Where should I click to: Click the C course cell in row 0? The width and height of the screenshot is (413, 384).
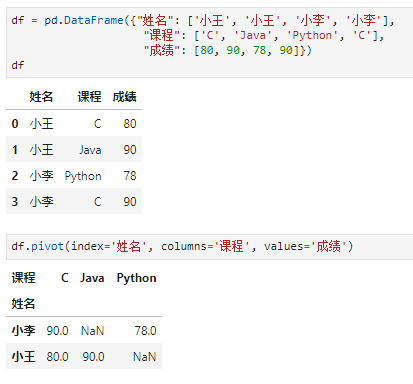click(x=97, y=124)
